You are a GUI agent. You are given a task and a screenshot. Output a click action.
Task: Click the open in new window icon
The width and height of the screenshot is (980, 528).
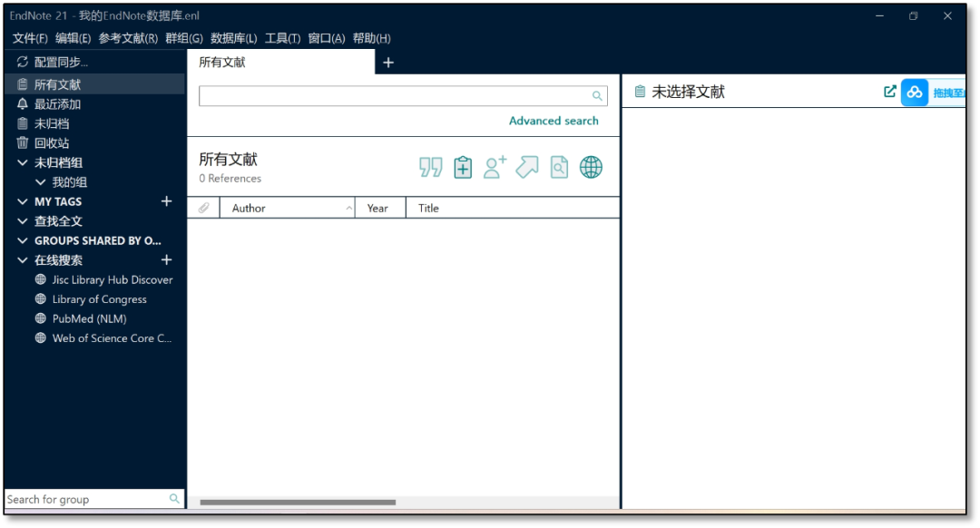coord(890,92)
